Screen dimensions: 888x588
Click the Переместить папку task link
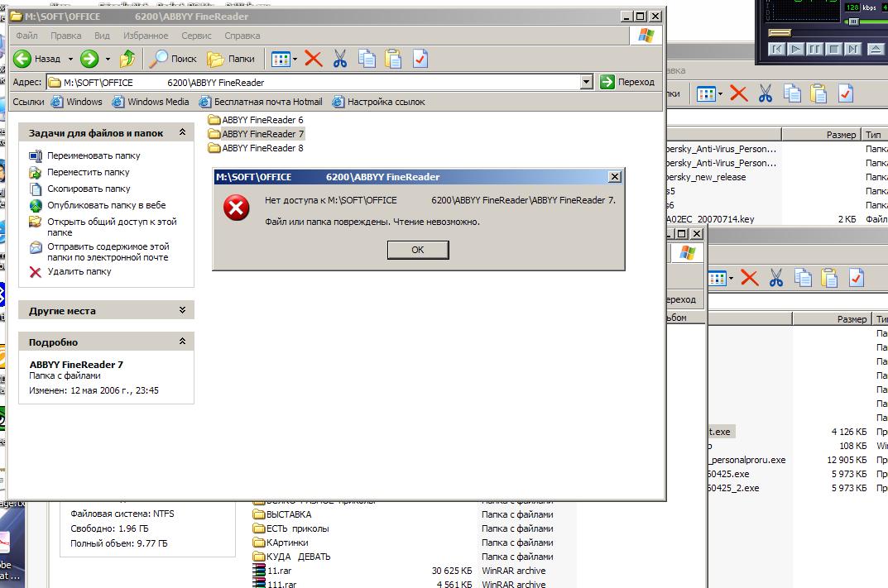(x=89, y=172)
